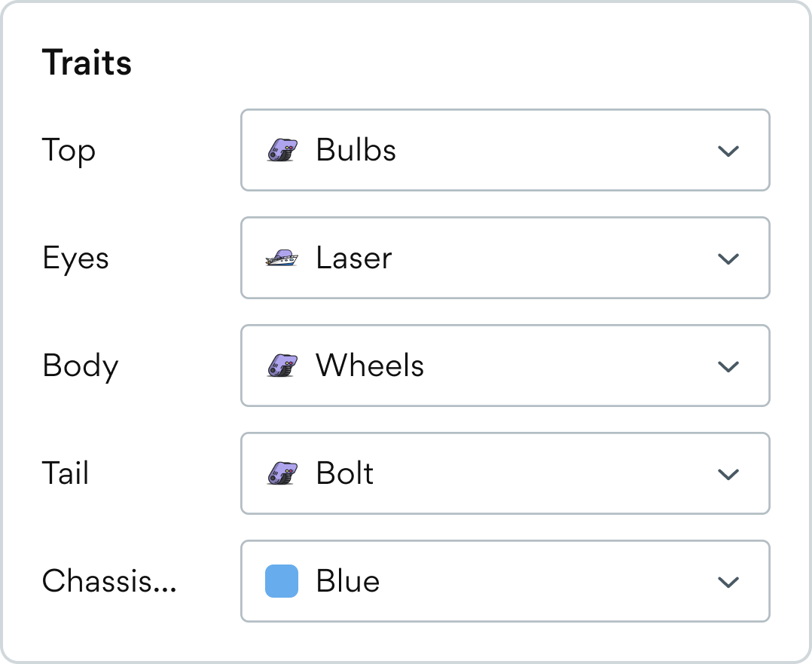Click the boat icon beside Laser
The image size is (812, 664).
[282, 259]
